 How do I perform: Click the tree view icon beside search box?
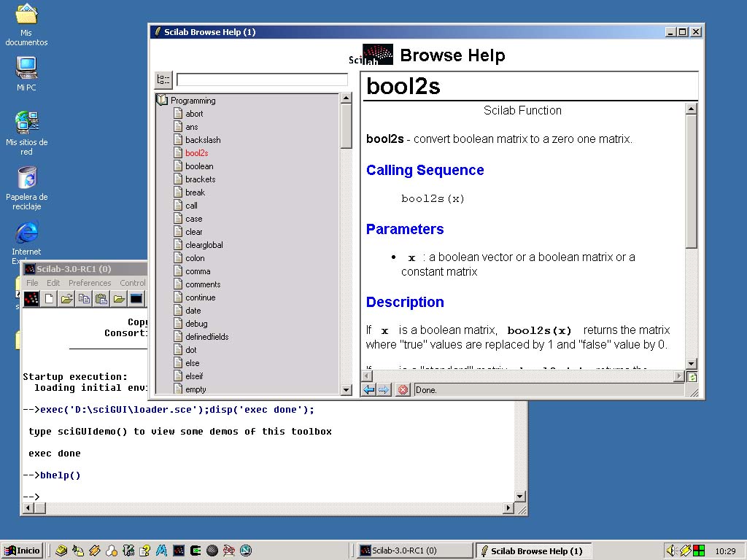click(x=163, y=80)
